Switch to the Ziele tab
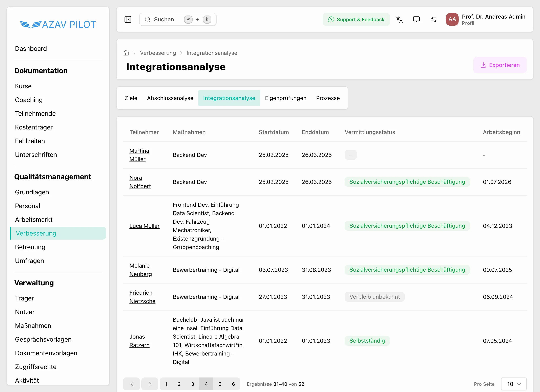Image resolution: width=540 pixels, height=392 pixels. [x=131, y=98]
